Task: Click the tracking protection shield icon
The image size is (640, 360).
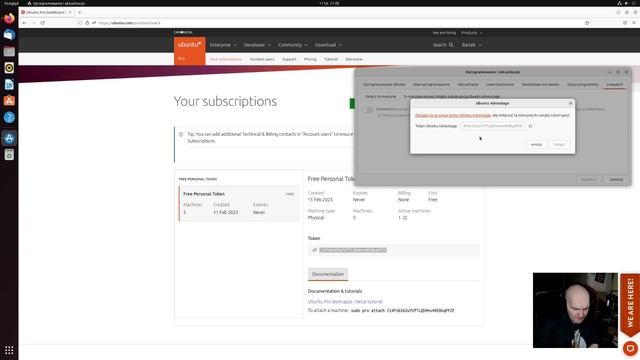Action: (x=80, y=23)
